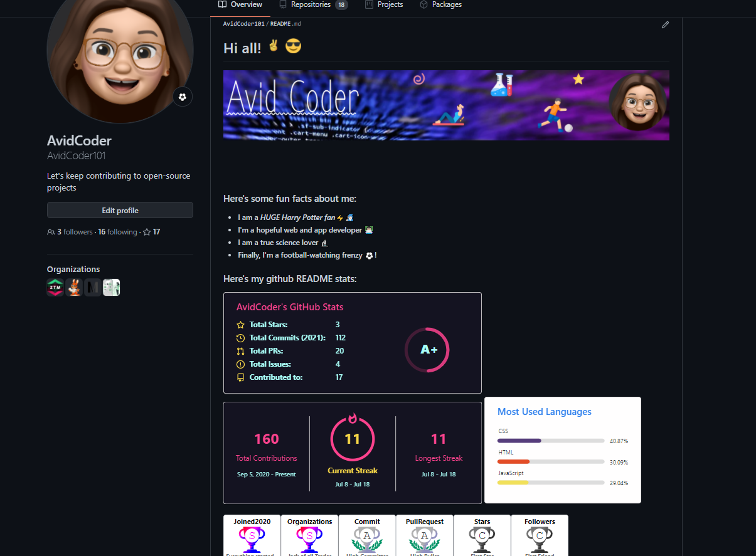Click the profile avatar picture

coord(120,61)
